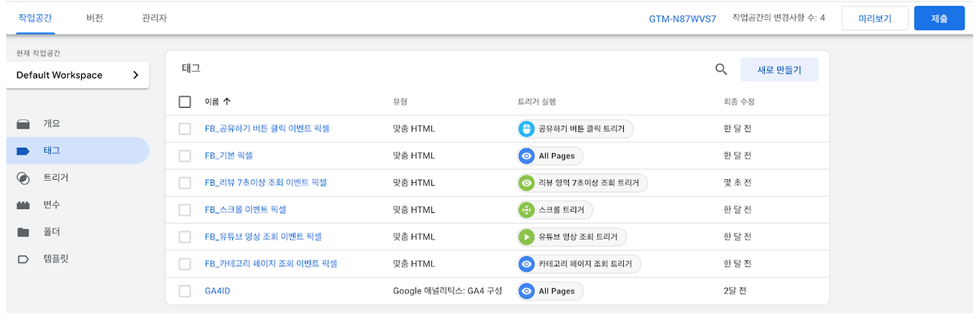The image size is (980, 319).
Task: Check the FB_유튜브 영상 조회 이벤트 픽셀 checkbox
Action: coord(185,236)
